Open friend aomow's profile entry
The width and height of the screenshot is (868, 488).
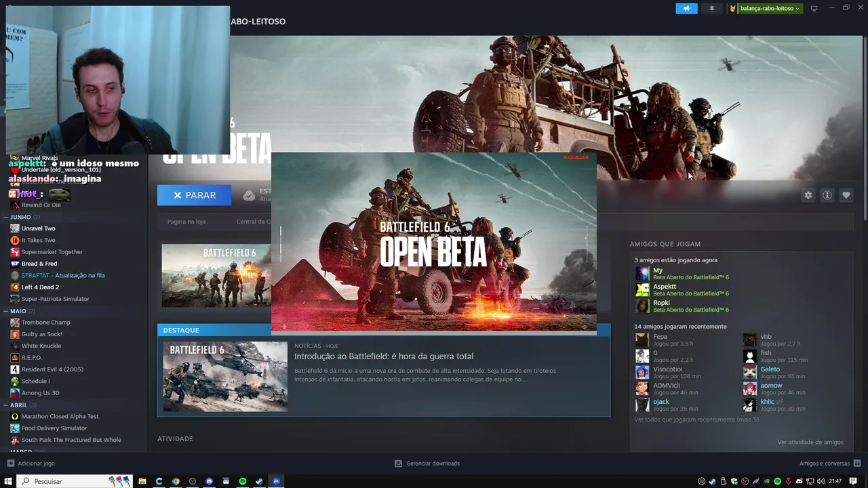click(774, 389)
